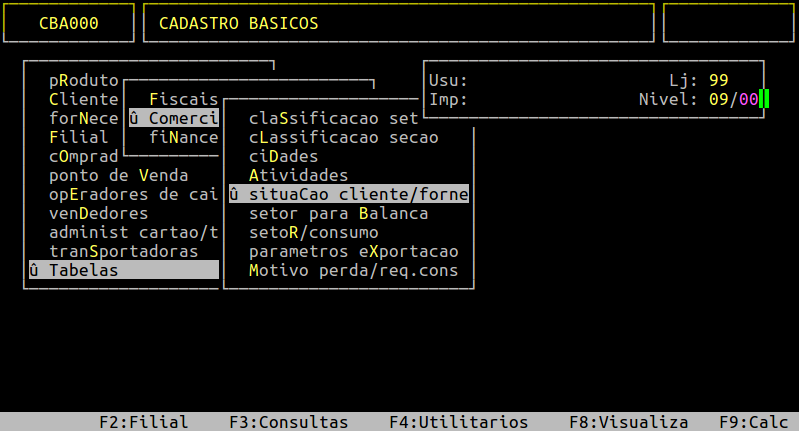Choose Atividades from the list

click(298, 176)
